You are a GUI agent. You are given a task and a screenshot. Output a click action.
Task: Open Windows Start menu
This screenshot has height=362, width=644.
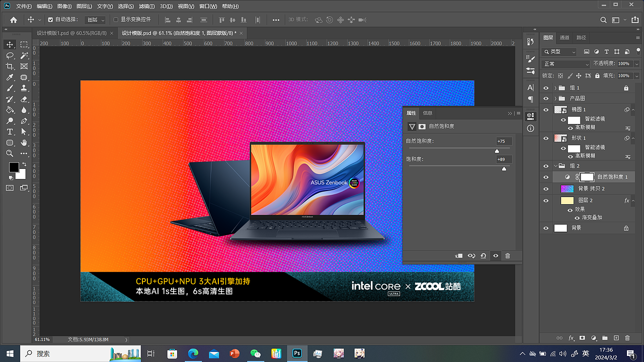click(10, 353)
